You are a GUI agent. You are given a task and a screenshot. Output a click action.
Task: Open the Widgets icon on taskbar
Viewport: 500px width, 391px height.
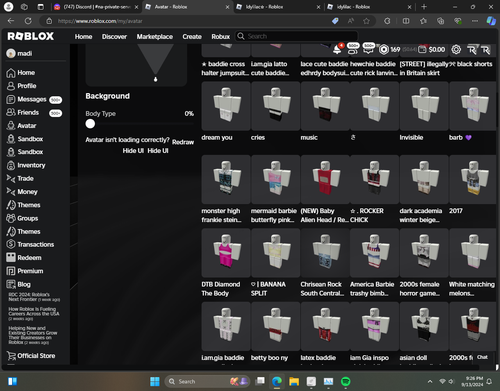[12, 381]
